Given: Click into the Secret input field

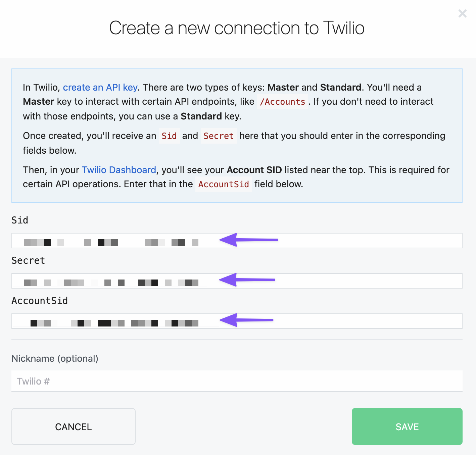Looking at the screenshot, I should tap(336, 281).
